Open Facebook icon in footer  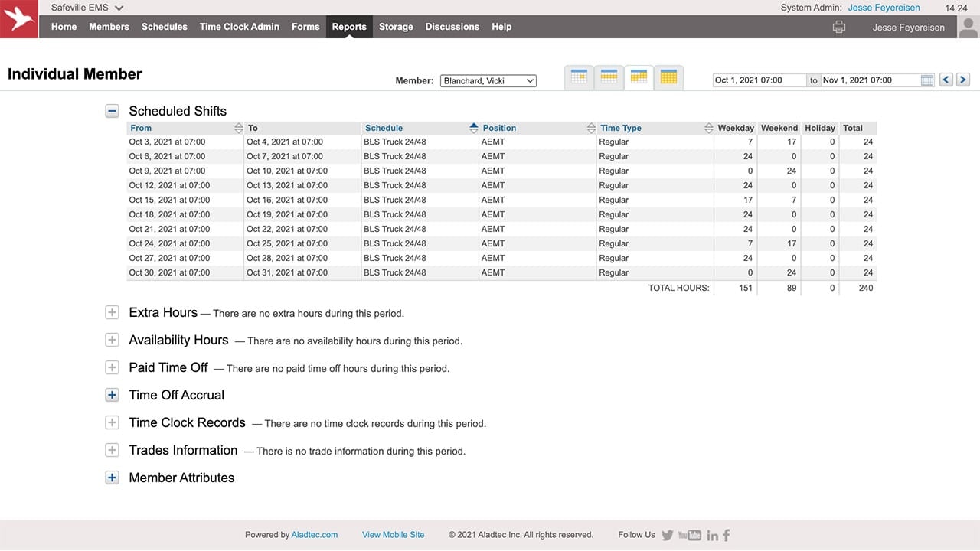tap(727, 535)
